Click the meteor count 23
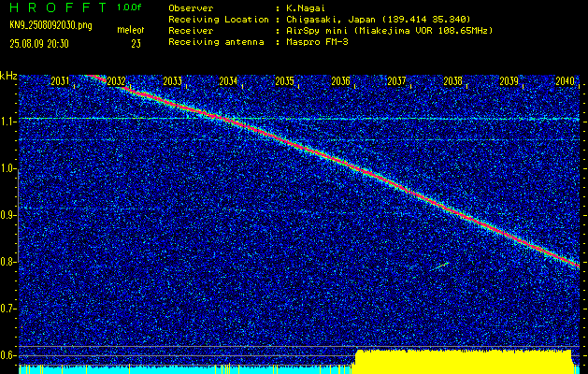 coord(136,44)
